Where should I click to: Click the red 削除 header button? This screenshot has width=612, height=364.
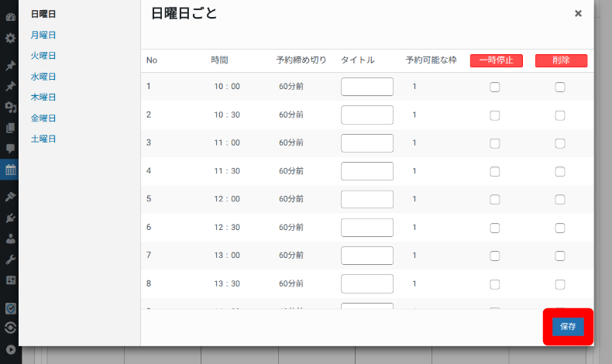coord(561,60)
